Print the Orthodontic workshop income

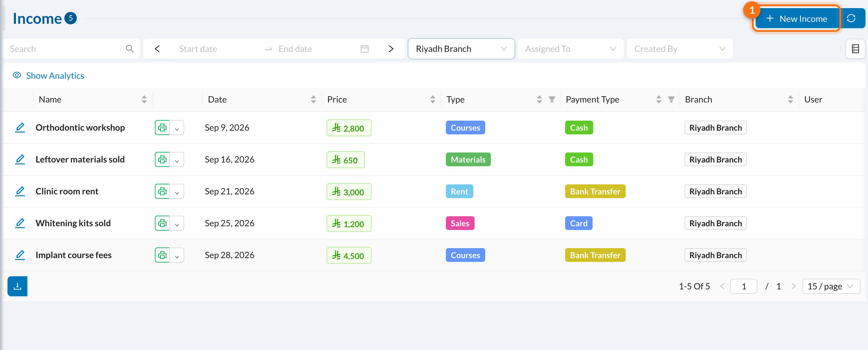(x=162, y=127)
